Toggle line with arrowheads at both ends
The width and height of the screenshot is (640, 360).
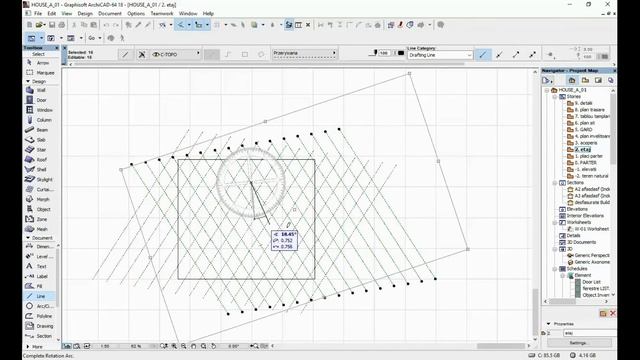click(x=533, y=54)
